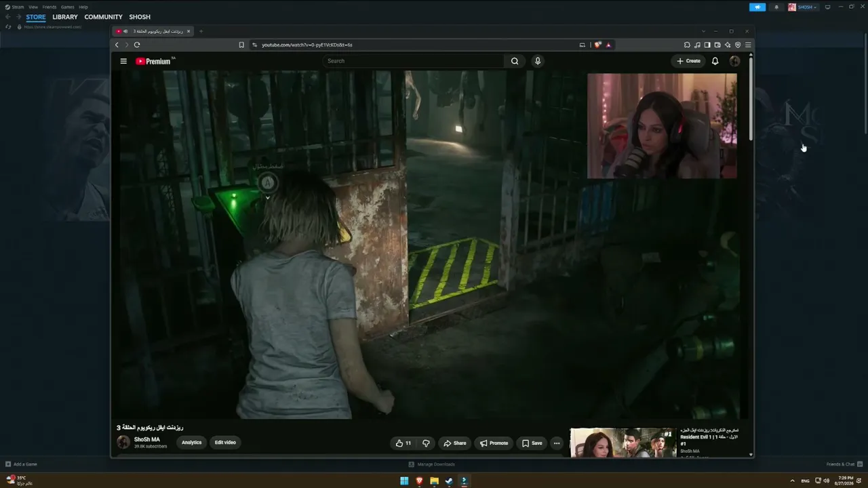Click the sparkle AI icon in browser toolbar
The image size is (868, 488).
coord(728,45)
